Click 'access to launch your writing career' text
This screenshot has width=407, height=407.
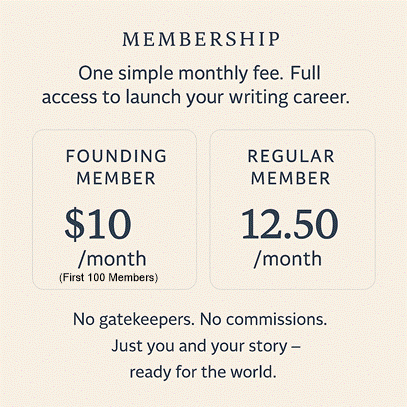[x=196, y=98]
